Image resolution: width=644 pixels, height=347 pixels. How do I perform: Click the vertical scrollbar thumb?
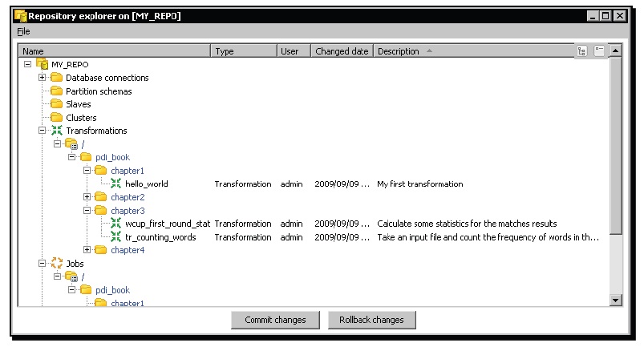[x=615, y=146]
